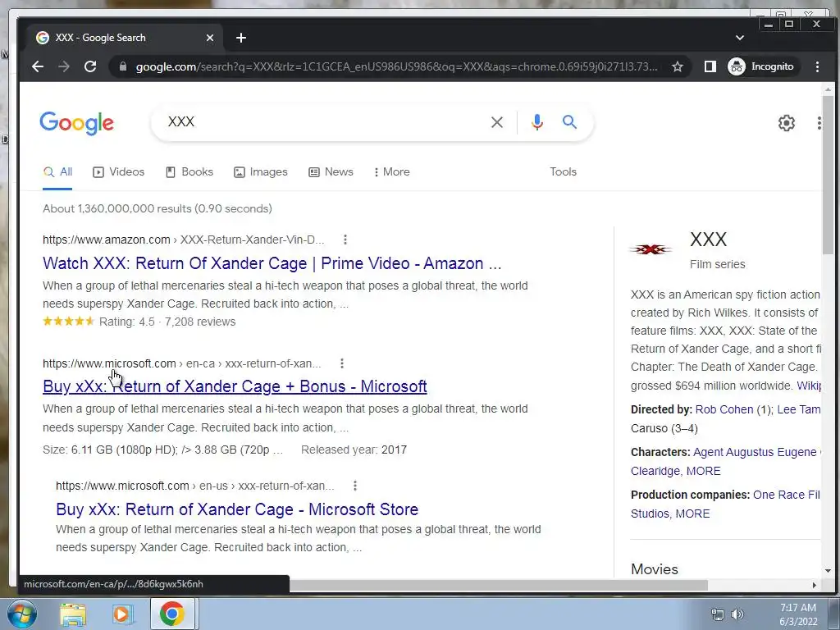This screenshot has height=630, width=840.
Task: Open Watch XXX: Return Of Xander Cage link
Action: click(x=272, y=263)
